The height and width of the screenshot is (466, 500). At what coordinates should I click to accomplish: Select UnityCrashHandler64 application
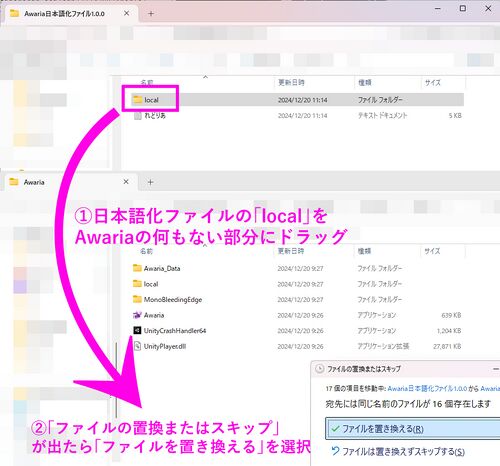point(175,331)
